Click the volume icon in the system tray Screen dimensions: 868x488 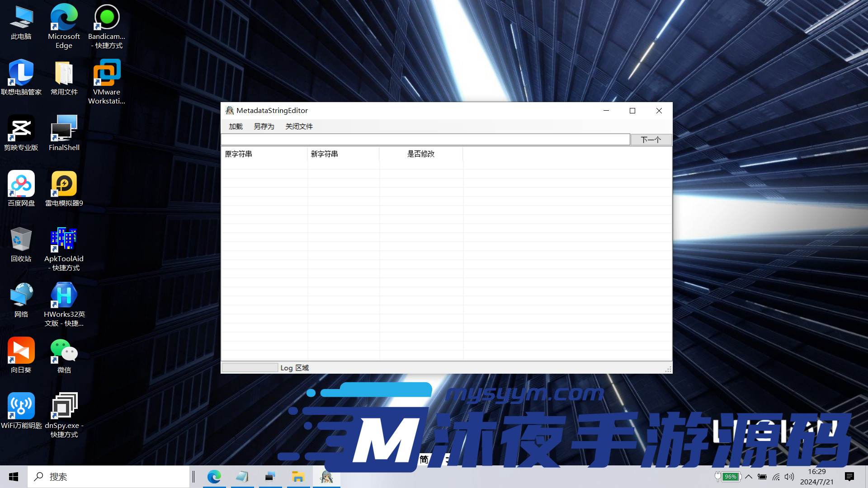pyautogui.click(x=789, y=476)
